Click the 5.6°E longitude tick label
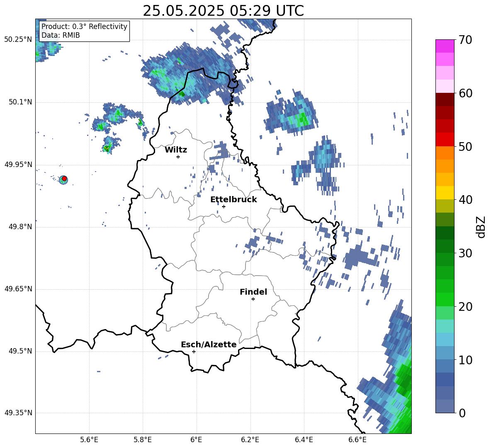 [x=89, y=440]
